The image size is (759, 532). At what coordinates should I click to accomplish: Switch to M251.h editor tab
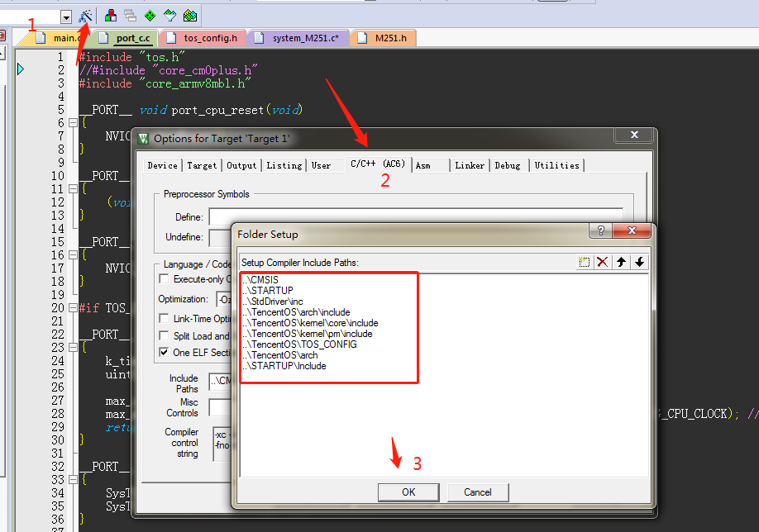[x=383, y=38]
